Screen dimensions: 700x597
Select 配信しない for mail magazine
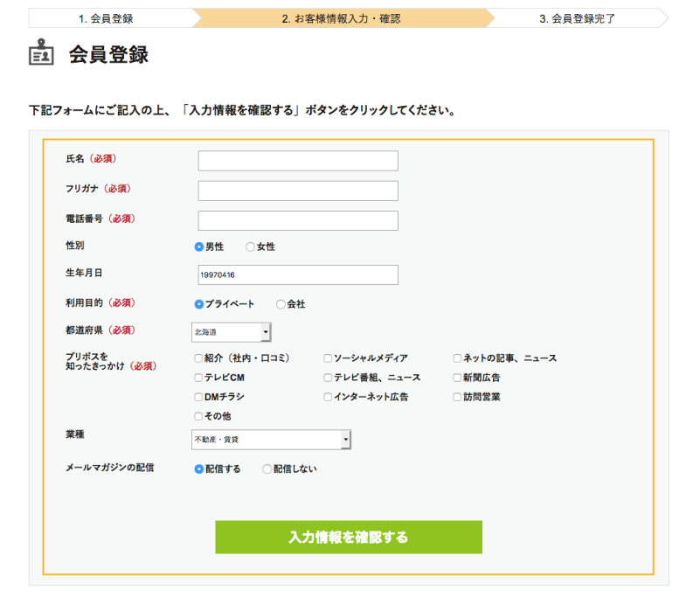[267, 469]
